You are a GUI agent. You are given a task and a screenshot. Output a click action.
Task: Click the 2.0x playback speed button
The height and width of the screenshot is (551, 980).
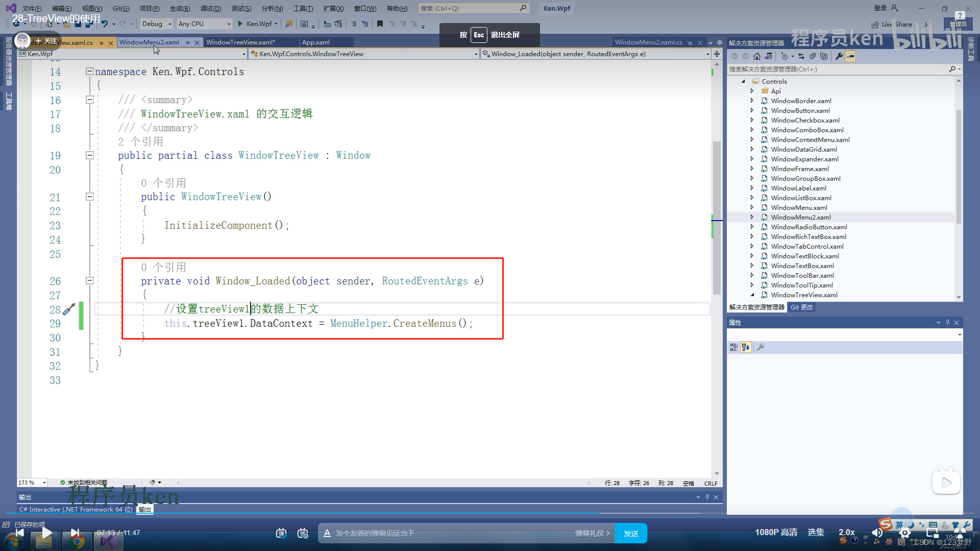click(846, 533)
